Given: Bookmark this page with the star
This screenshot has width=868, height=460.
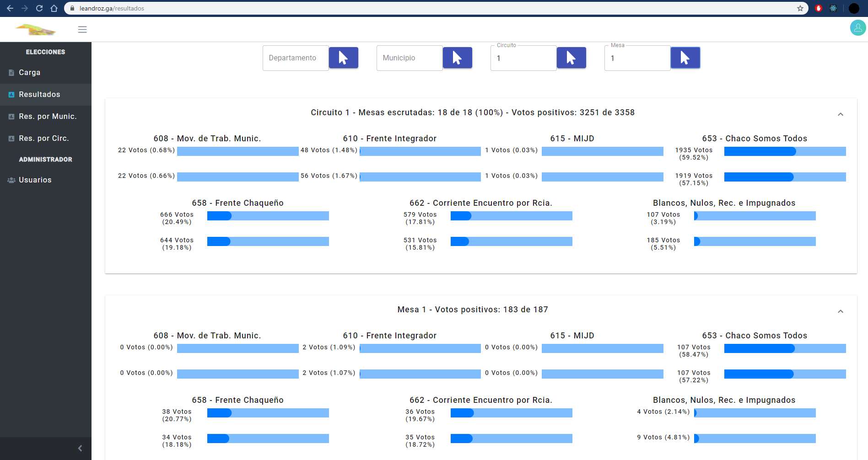Looking at the screenshot, I should click(x=800, y=8).
